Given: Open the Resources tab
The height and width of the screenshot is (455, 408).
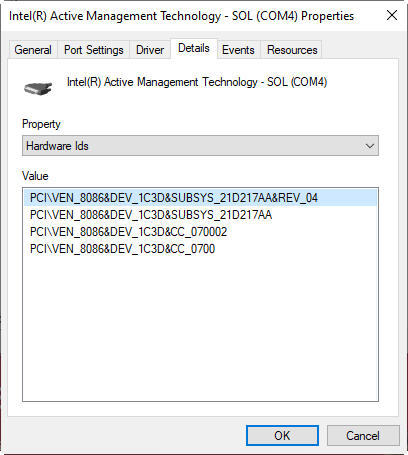Looking at the screenshot, I should [x=292, y=50].
